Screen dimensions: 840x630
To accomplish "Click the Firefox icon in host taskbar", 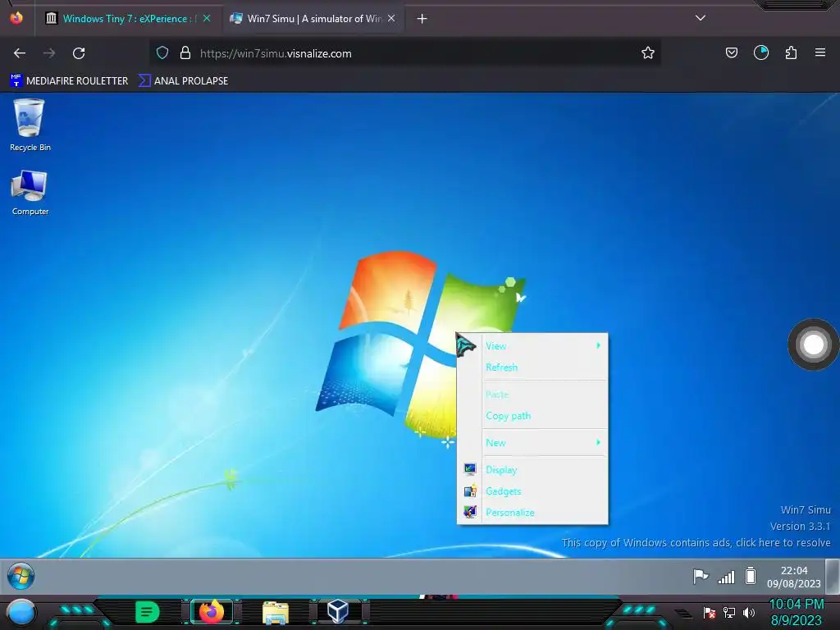I will (x=211, y=612).
